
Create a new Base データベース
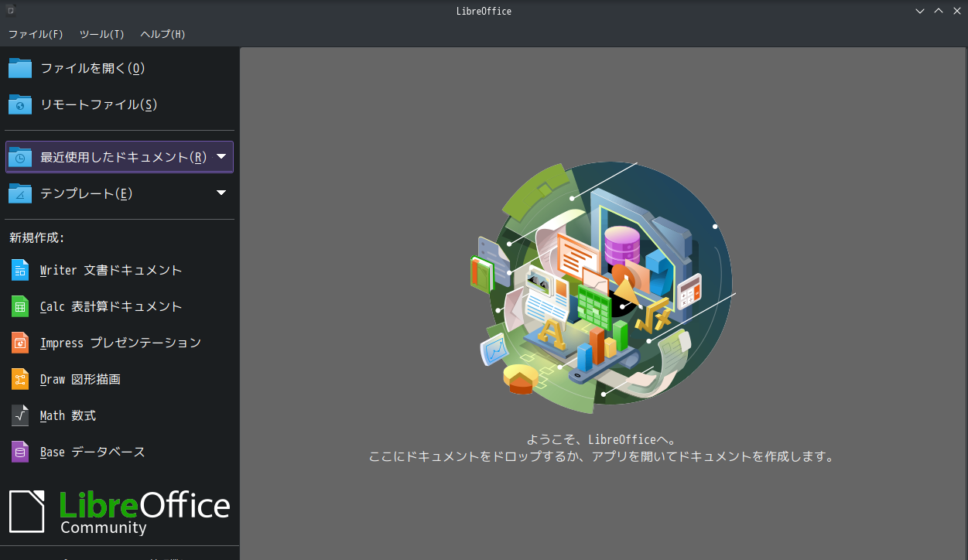pos(119,452)
